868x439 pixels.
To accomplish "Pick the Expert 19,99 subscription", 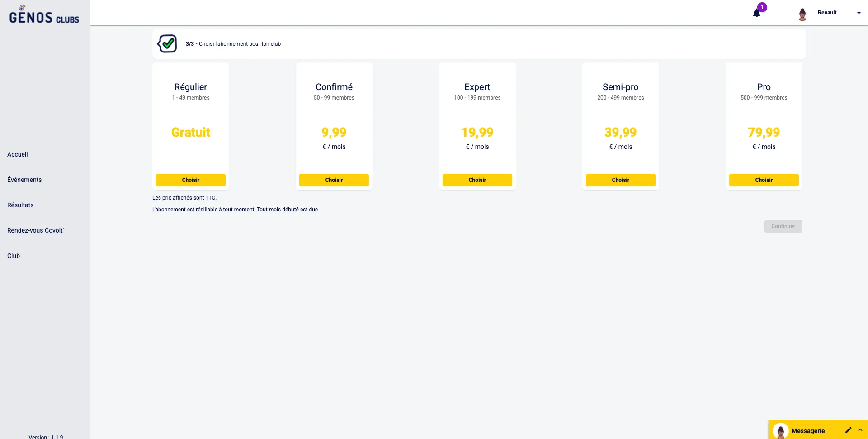I will [477, 180].
